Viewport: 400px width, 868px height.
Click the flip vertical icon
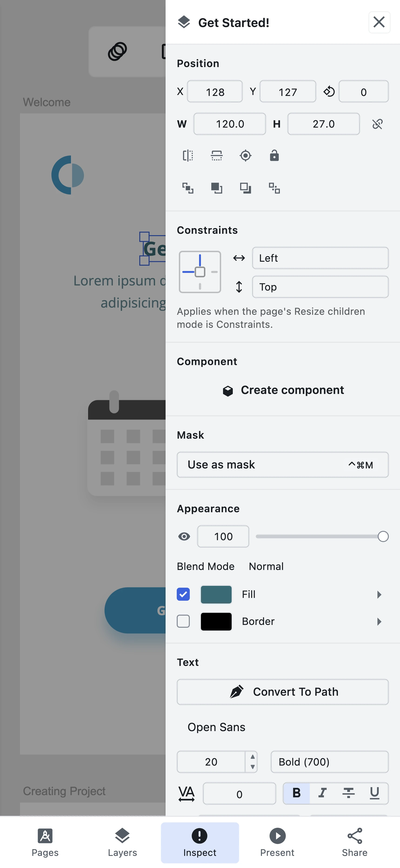(217, 156)
